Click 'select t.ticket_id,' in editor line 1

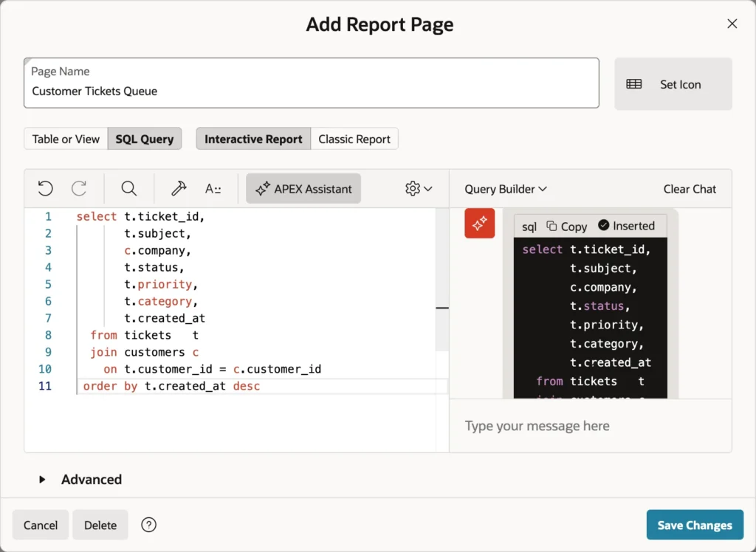click(x=141, y=216)
